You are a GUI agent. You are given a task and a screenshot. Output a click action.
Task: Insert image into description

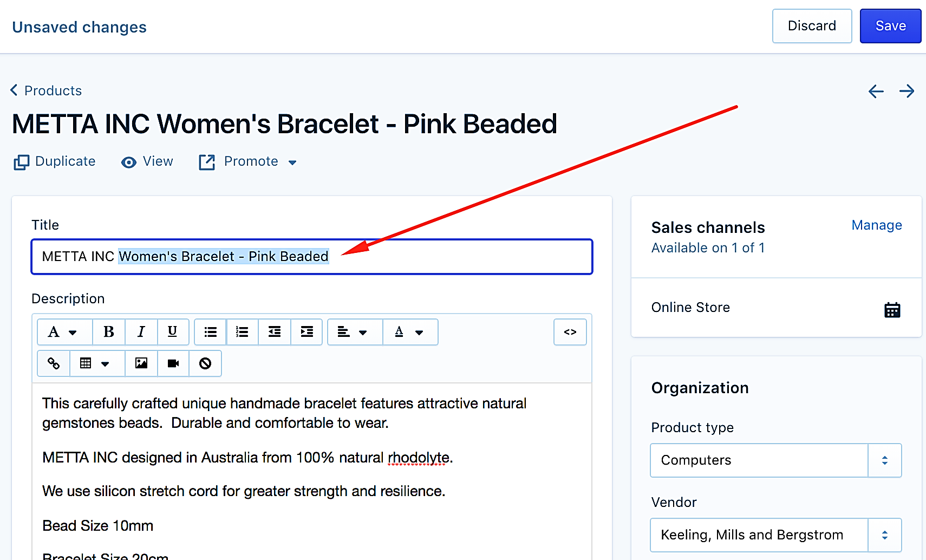141,363
